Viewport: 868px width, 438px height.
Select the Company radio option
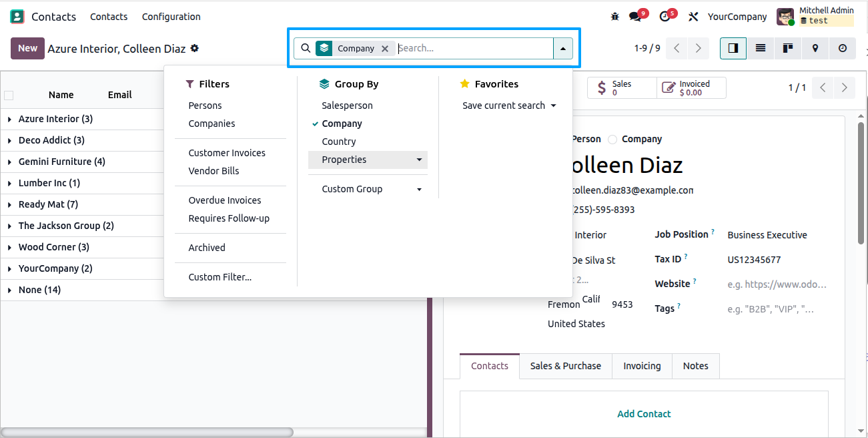tap(612, 139)
